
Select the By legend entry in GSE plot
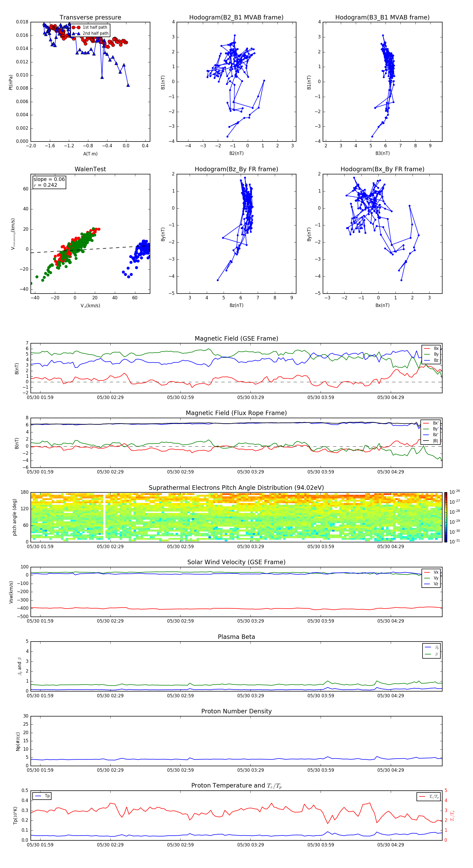point(431,354)
